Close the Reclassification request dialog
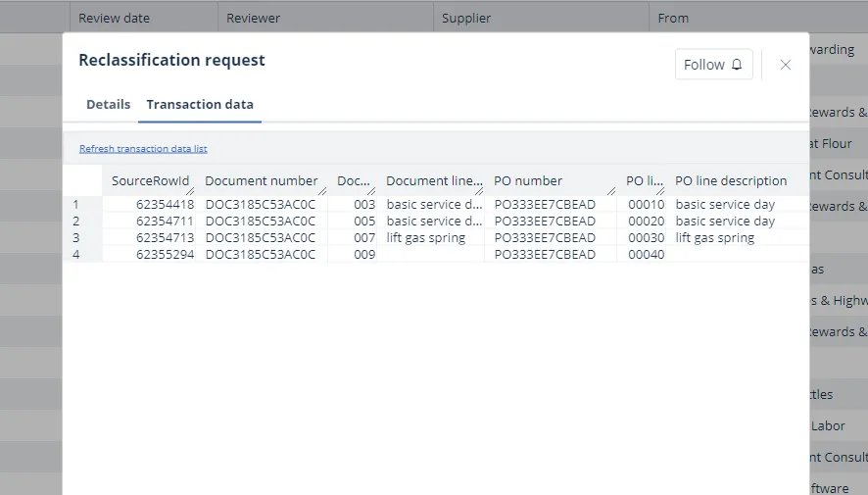 pos(785,65)
